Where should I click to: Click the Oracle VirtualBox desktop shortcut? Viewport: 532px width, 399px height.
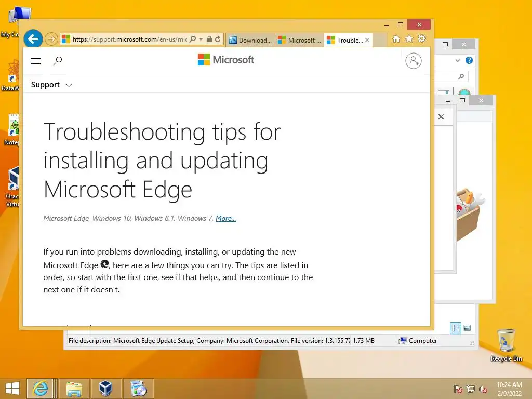(x=12, y=187)
